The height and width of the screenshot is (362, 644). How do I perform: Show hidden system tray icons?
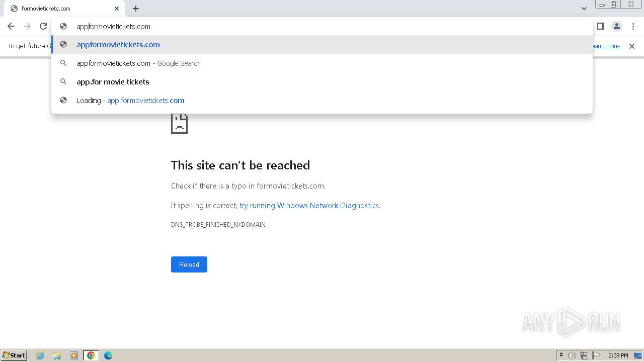(x=561, y=355)
